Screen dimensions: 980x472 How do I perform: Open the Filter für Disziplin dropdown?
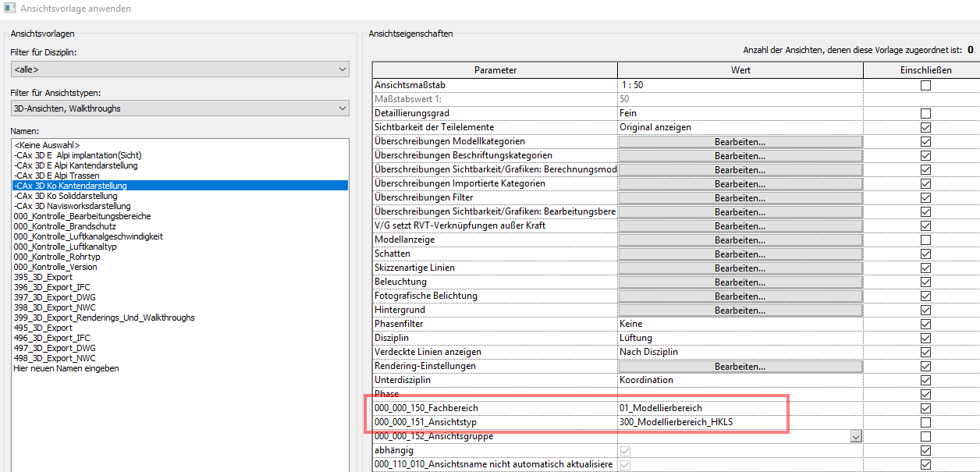point(179,70)
